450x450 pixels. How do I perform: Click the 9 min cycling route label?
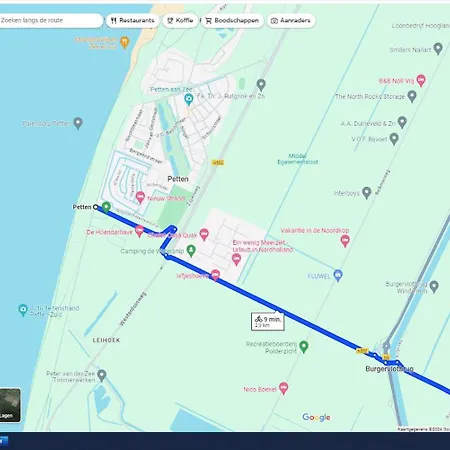pos(268,322)
